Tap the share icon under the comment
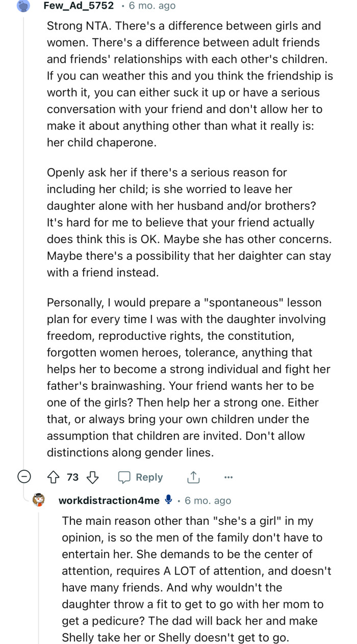Screen dimensions: 357x644 click(x=193, y=477)
